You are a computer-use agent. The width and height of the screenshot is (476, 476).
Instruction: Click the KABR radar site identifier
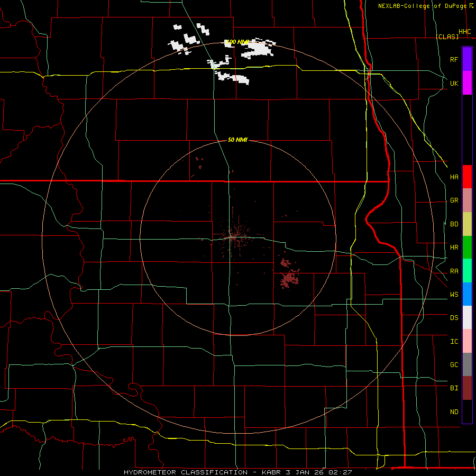pyautogui.click(x=271, y=472)
